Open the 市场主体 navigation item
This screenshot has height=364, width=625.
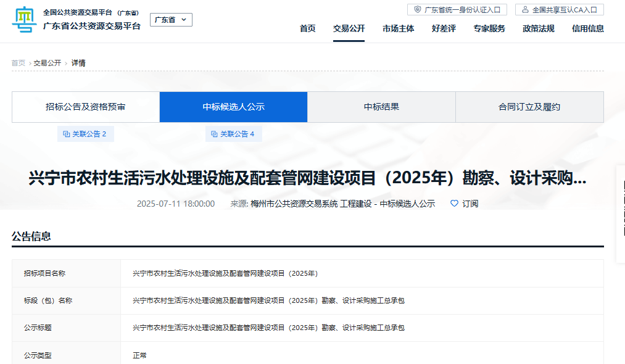click(398, 29)
